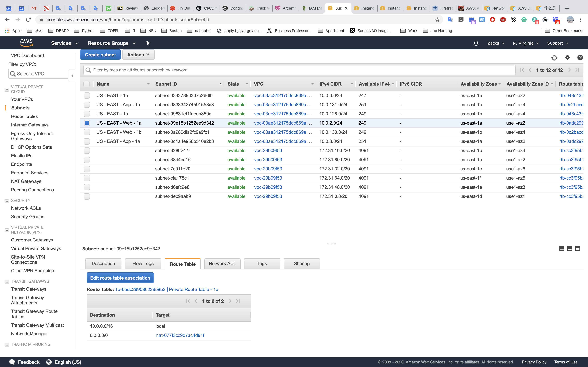Click the refresh subnets icon
This screenshot has height=367, width=588.
[554, 58]
